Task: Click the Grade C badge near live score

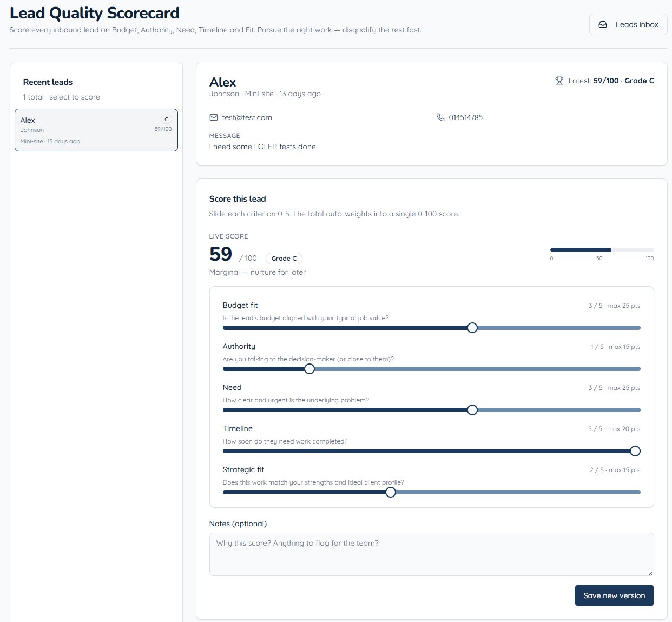Action: coord(284,259)
